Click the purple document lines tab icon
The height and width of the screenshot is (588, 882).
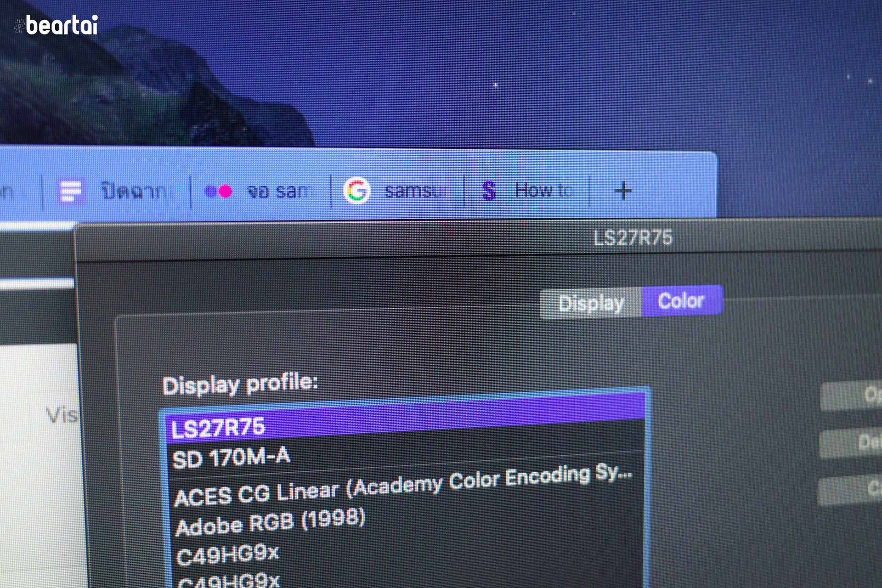point(71,191)
